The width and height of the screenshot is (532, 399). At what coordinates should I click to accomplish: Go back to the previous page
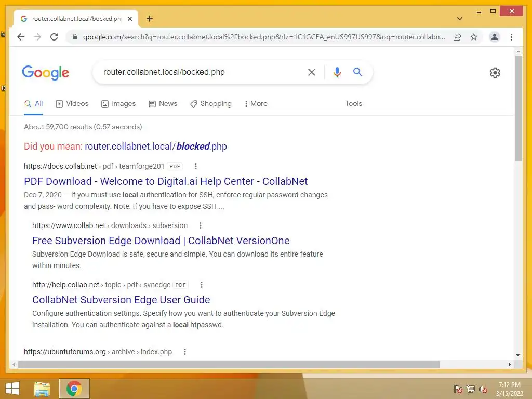pyautogui.click(x=21, y=37)
